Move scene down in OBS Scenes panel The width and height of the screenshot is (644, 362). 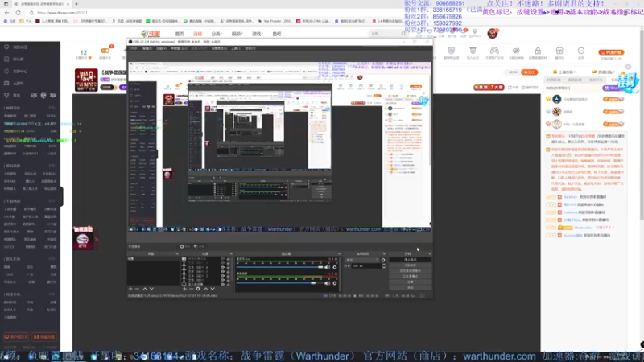coord(151,289)
